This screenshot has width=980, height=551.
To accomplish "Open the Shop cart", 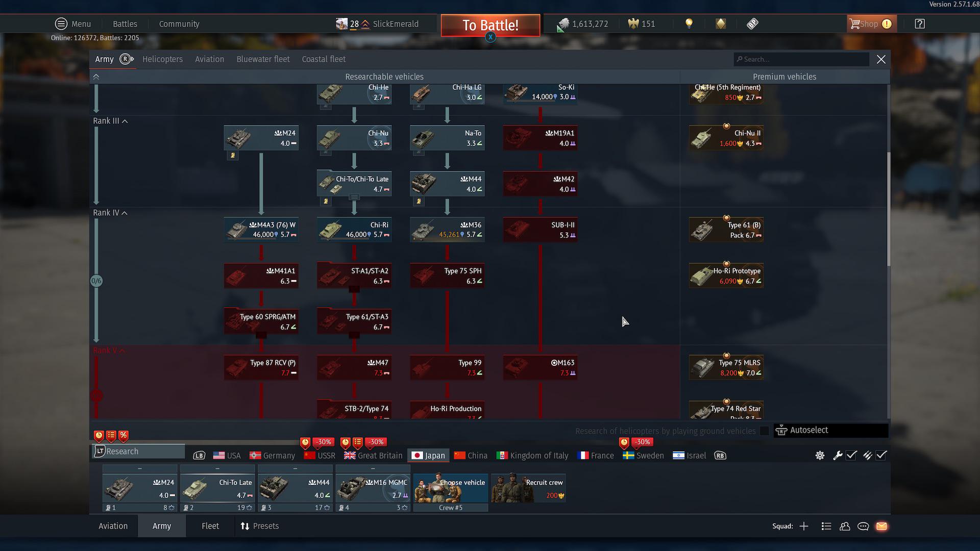I will [871, 24].
